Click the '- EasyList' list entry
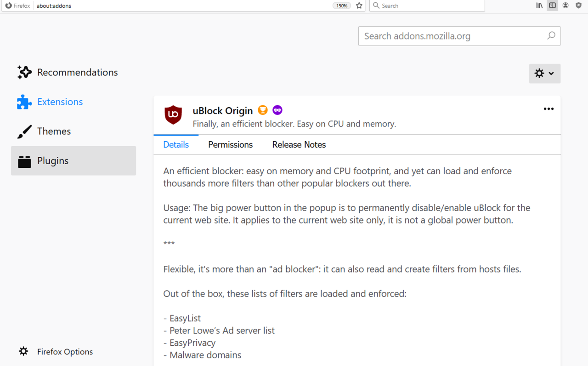The image size is (588, 366). click(182, 318)
